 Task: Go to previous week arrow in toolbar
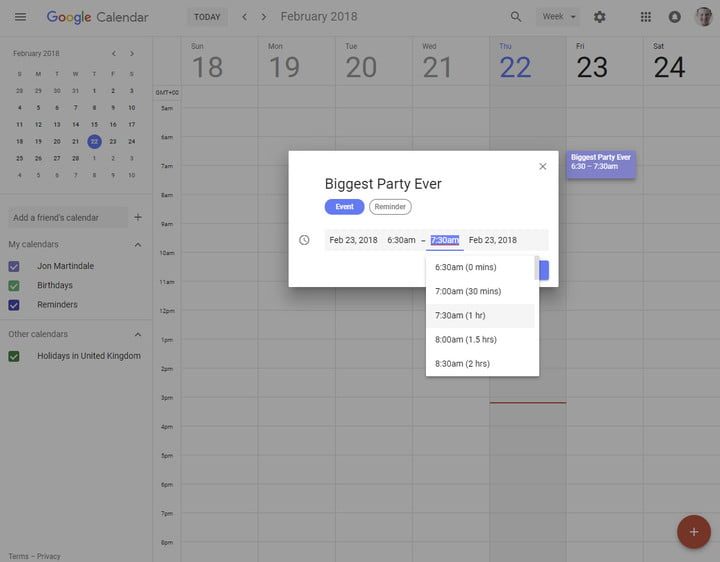(244, 17)
